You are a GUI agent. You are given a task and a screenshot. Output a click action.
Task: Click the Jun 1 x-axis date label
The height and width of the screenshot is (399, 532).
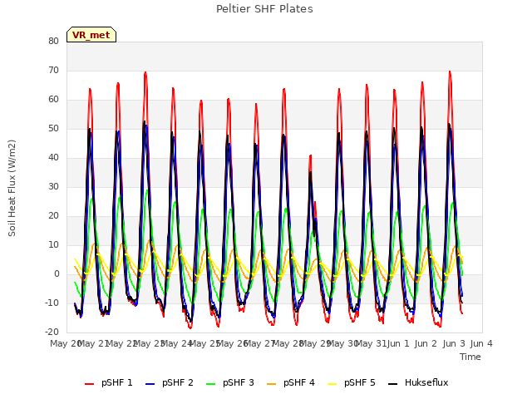[x=398, y=343]
